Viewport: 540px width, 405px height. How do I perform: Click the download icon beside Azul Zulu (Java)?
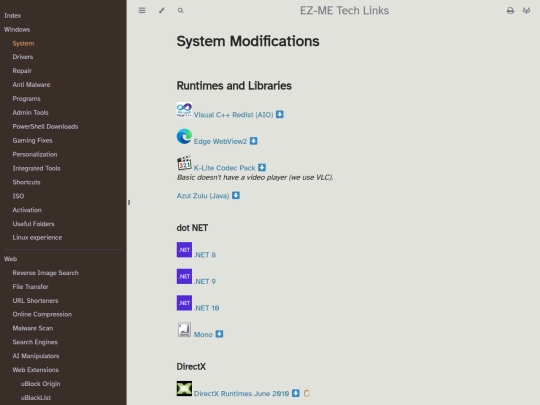(236, 195)
